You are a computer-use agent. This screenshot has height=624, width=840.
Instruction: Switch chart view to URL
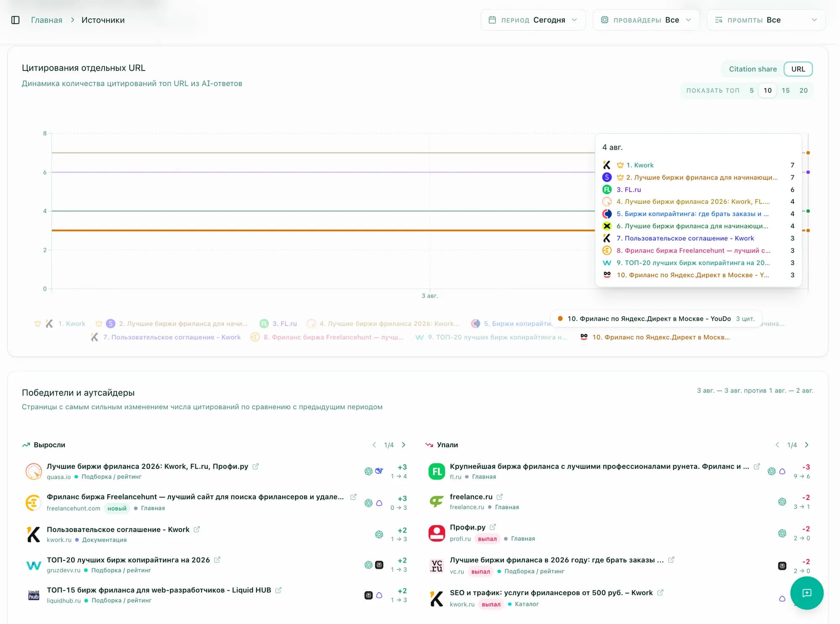pyautogui.click(x=798, y=69)
